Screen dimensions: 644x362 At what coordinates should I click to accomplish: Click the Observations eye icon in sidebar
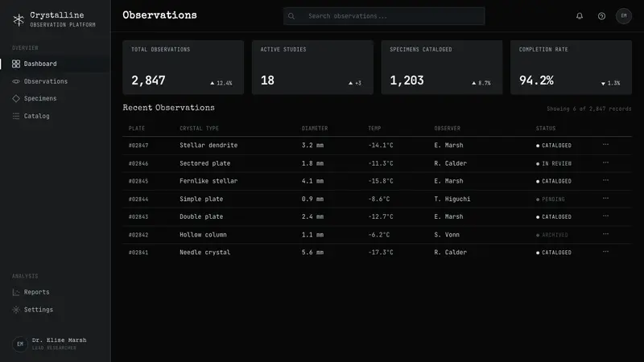coord(16,81)
